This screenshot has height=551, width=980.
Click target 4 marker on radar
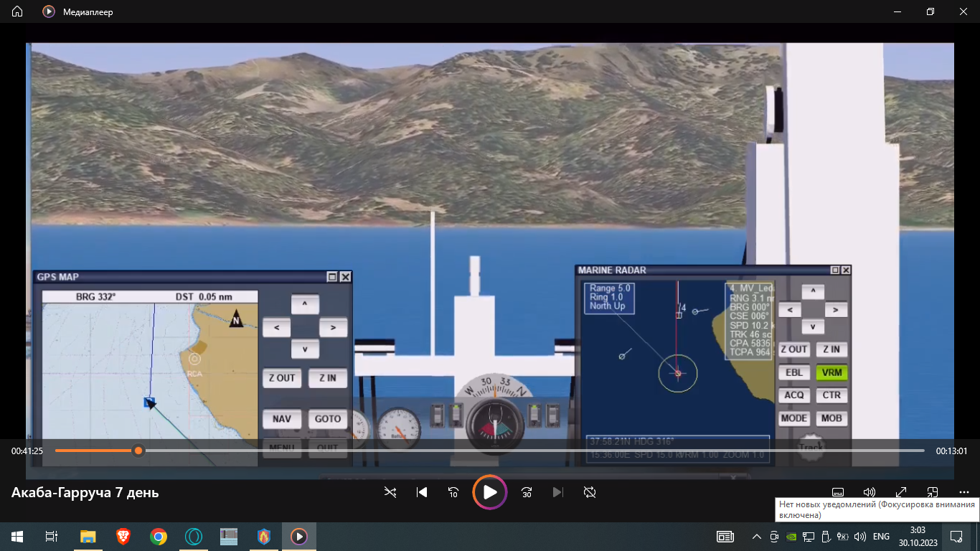tap(679, 314)
